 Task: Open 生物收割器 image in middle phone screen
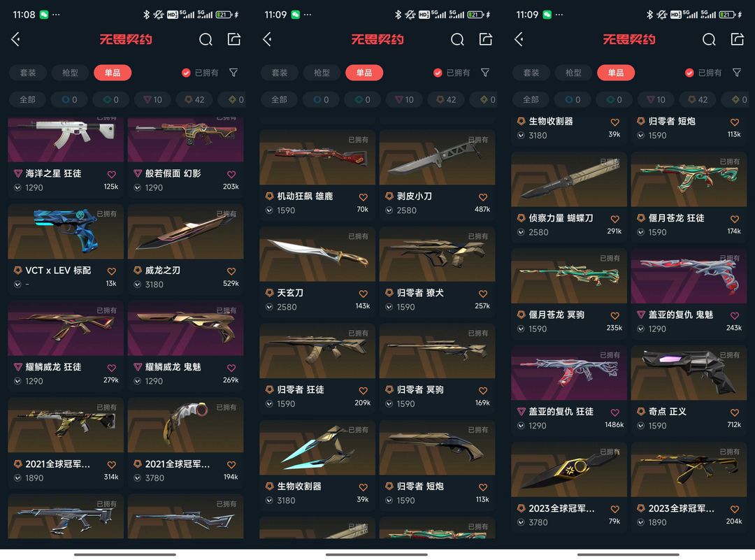coord(317,447)
